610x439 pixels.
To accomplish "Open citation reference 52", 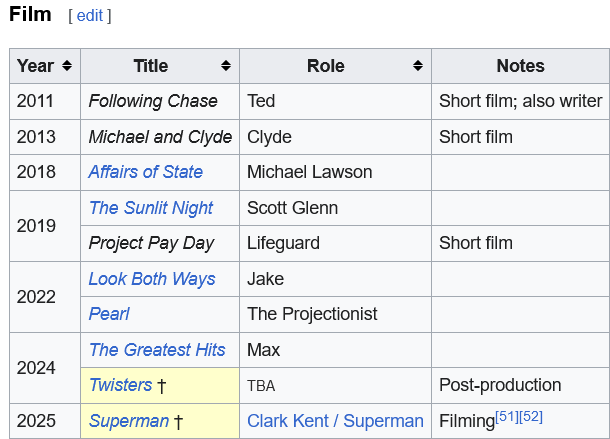I will [x=531, y=416].
